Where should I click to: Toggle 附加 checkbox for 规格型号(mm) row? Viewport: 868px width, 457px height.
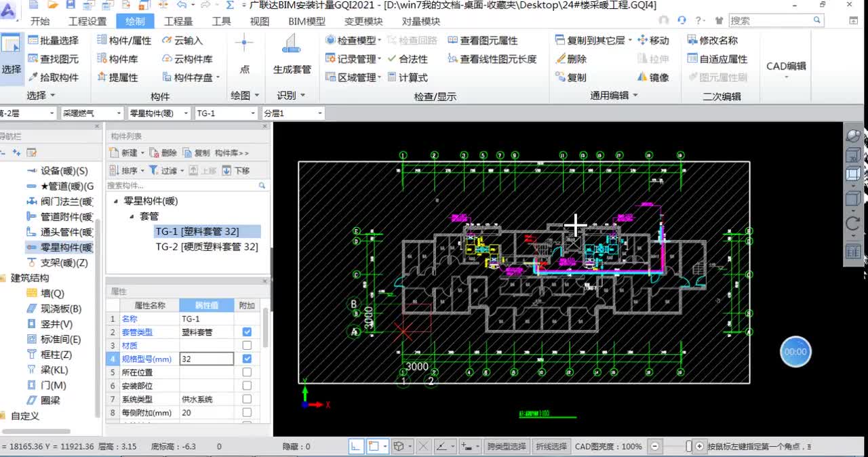(247, 359)
